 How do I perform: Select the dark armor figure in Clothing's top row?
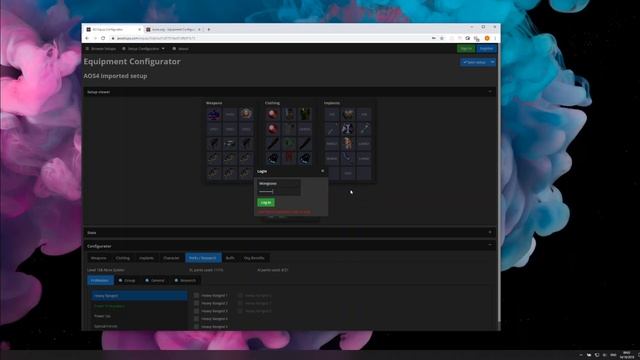pos(289,114)
